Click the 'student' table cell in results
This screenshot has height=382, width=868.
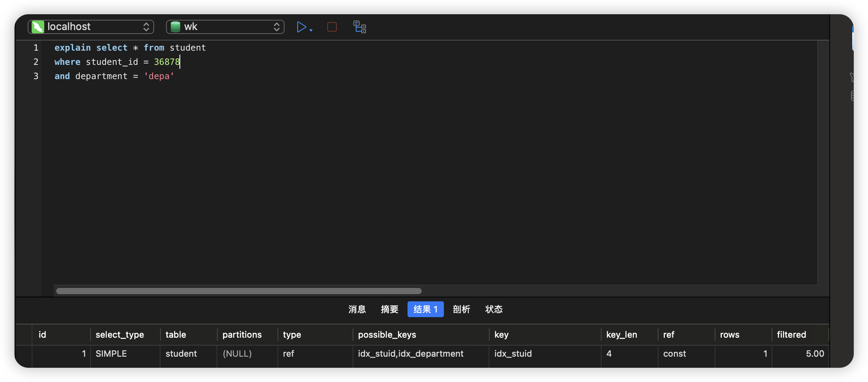(189, 354)
